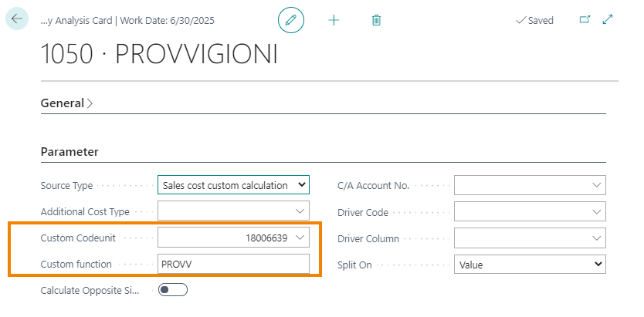
Task: Click the Split On label
Action: (354, 265)
